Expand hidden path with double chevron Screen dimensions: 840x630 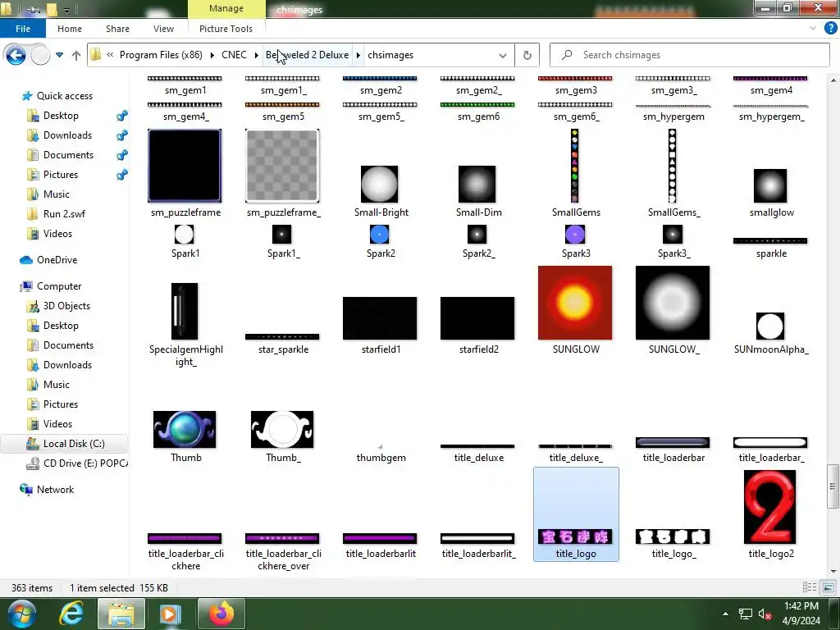pos(110,55)
